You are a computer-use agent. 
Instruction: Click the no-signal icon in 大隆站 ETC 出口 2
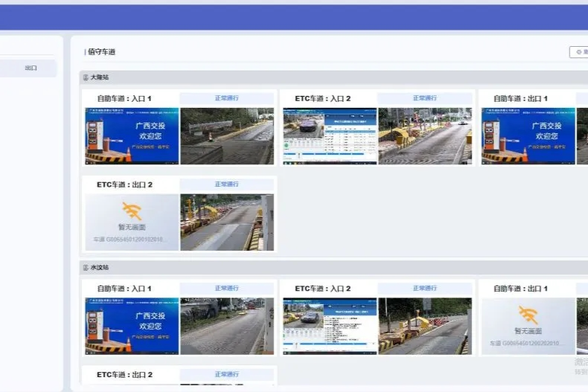132,211
